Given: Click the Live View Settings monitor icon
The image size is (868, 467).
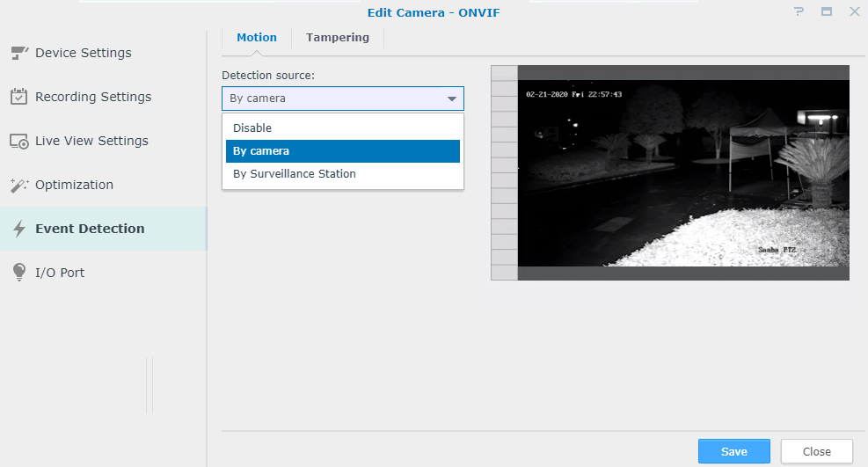Looking at the screenshot, I should click(x=19, y=141).
